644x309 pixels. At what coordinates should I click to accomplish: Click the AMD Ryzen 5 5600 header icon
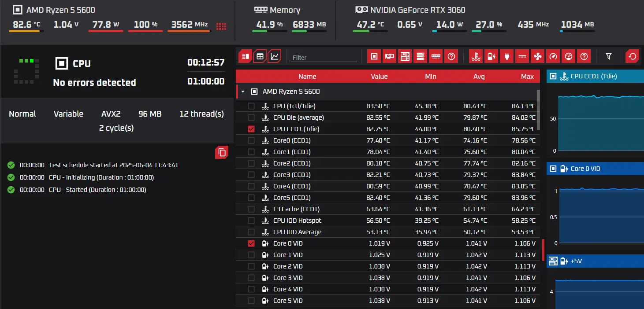[17, 10]
